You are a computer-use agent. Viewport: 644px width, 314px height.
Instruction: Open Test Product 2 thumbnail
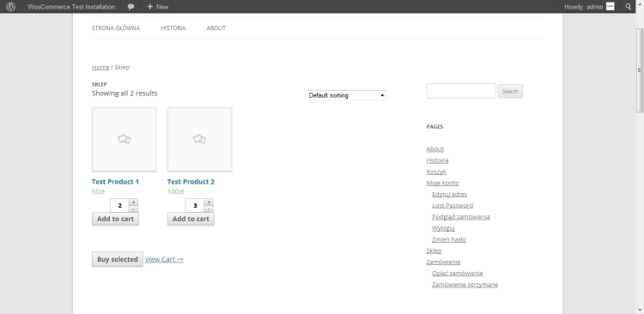tap(199, 140)
